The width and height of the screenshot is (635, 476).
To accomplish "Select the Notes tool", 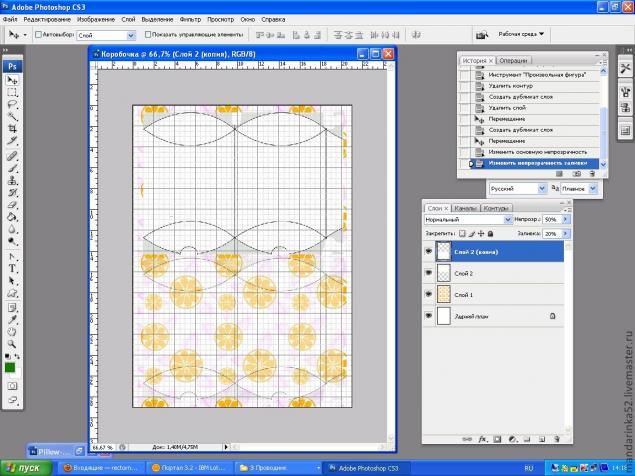I will point(13,308).
